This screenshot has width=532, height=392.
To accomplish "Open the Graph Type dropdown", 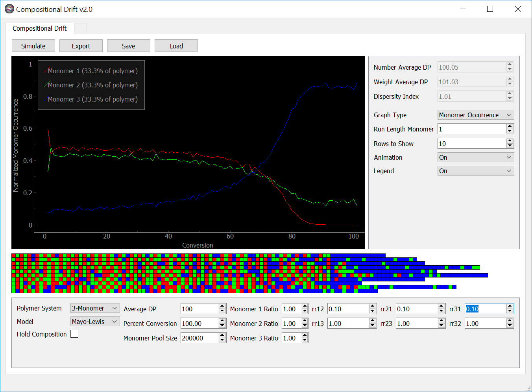I will 476,115.
